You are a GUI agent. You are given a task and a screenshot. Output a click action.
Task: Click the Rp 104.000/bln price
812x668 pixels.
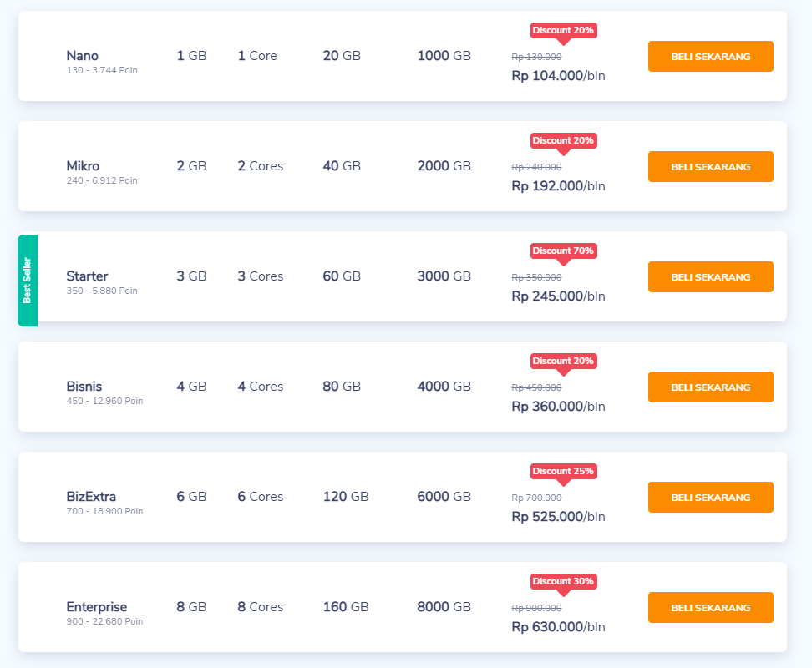pyautogui.click(x=558, y=76)
